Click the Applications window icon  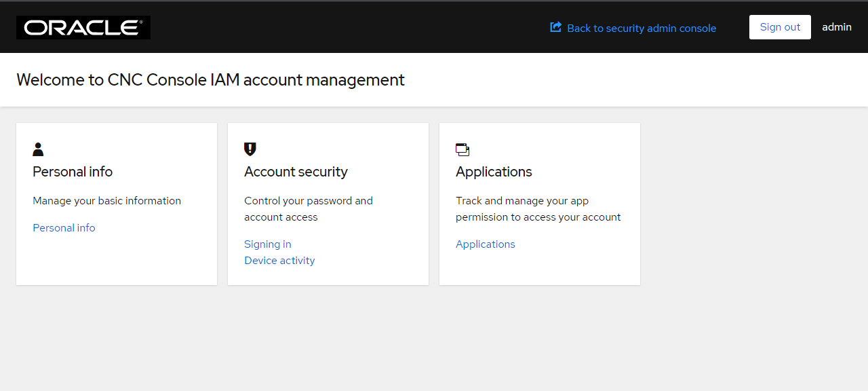462,149
